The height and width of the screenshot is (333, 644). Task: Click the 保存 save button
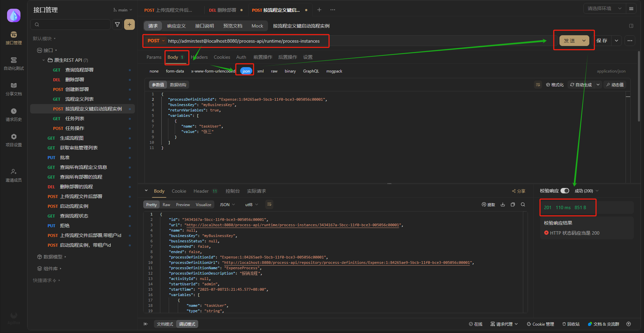point(602,41)
